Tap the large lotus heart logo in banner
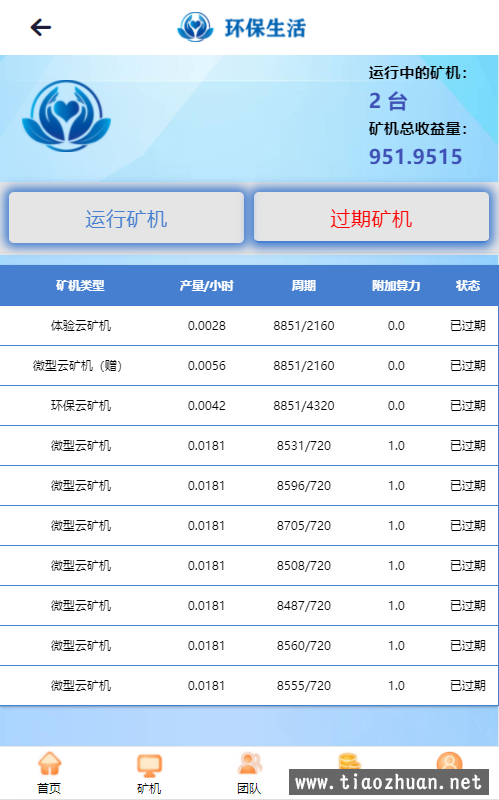 click(66, 116)
